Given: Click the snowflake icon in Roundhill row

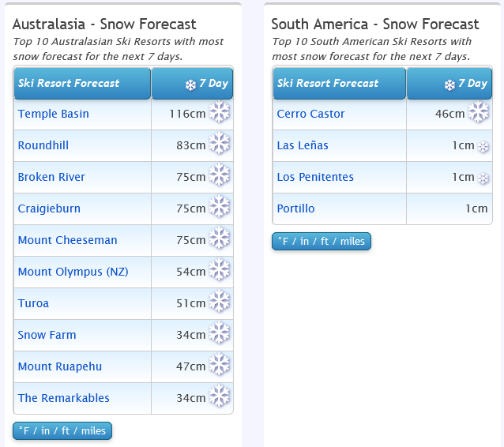Looking at the screenshot, I should click(220, 143).
